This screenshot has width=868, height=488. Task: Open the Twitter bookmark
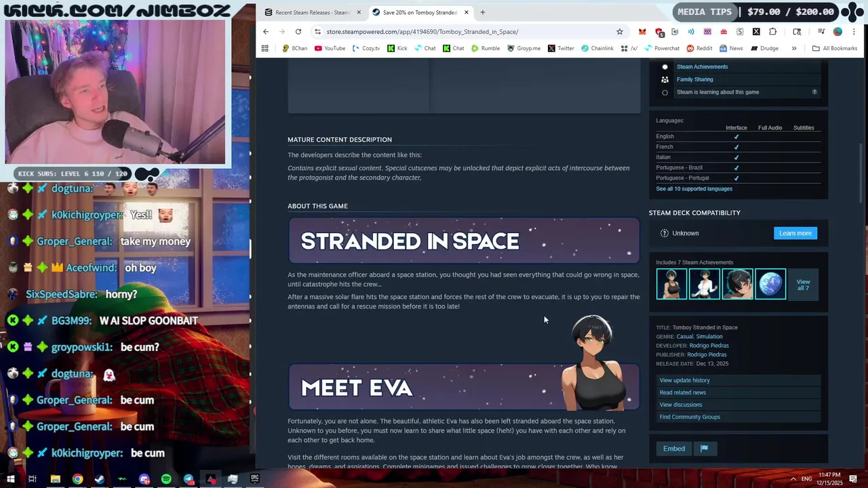pos(561,48)
